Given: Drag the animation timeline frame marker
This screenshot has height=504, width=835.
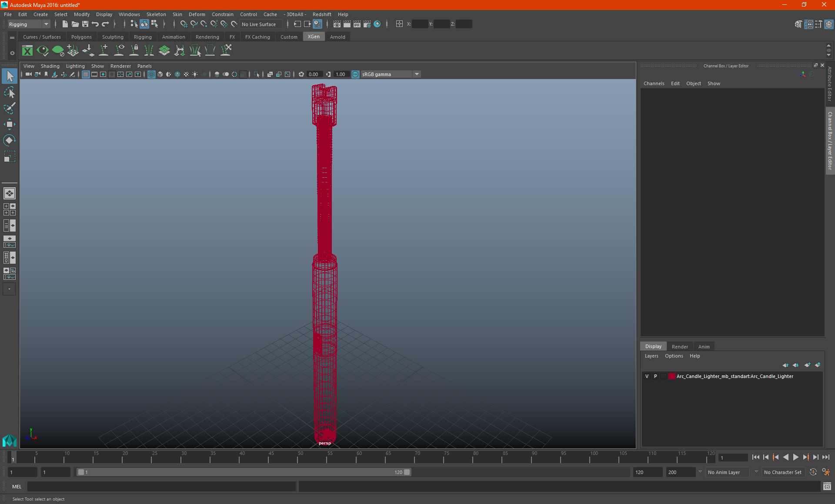Looking at the screenshot, I should 13,458.
